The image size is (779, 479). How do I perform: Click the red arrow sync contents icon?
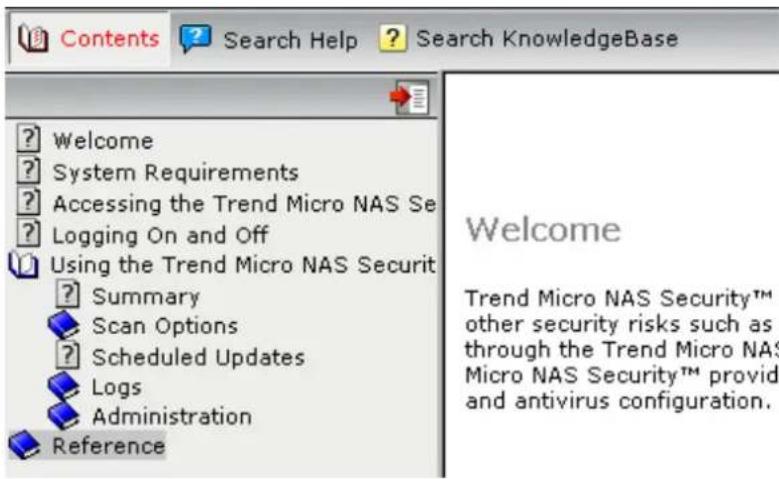(409, 97)
